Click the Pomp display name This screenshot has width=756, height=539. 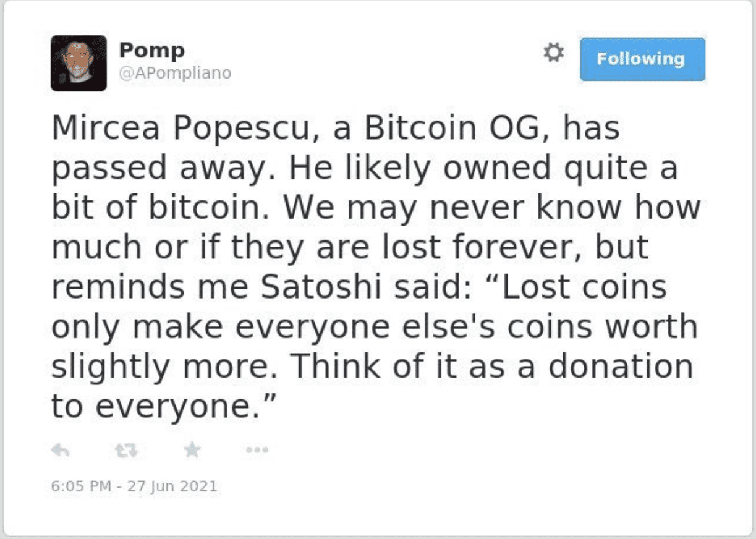[x=152, y=50]
